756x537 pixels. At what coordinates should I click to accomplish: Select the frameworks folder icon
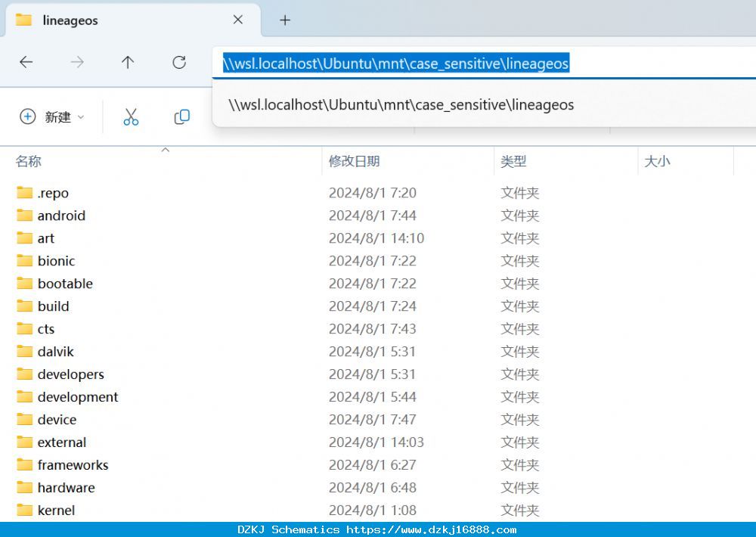click(24, 464)
